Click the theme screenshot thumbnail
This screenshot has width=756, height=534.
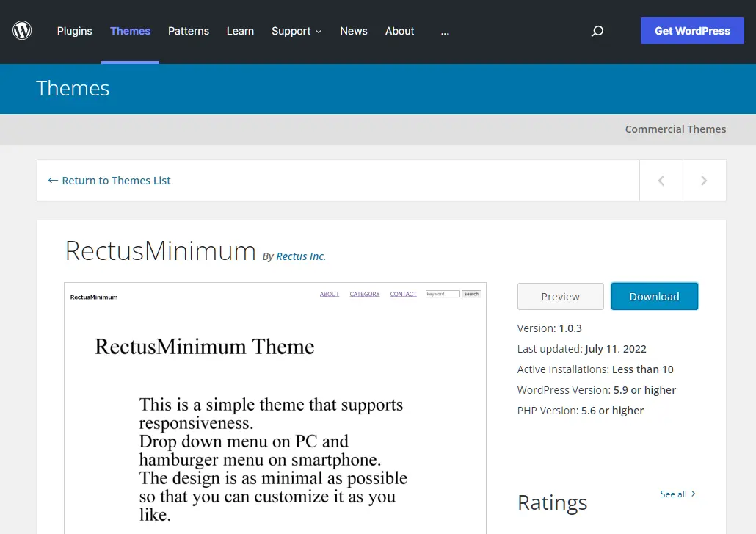pyautogui.click(x=275, y=408)
